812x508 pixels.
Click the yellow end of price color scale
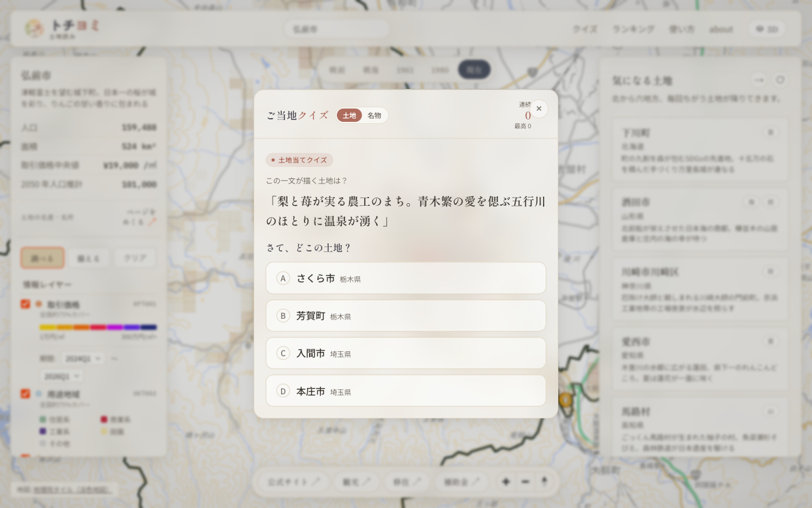tap(48, 328)
